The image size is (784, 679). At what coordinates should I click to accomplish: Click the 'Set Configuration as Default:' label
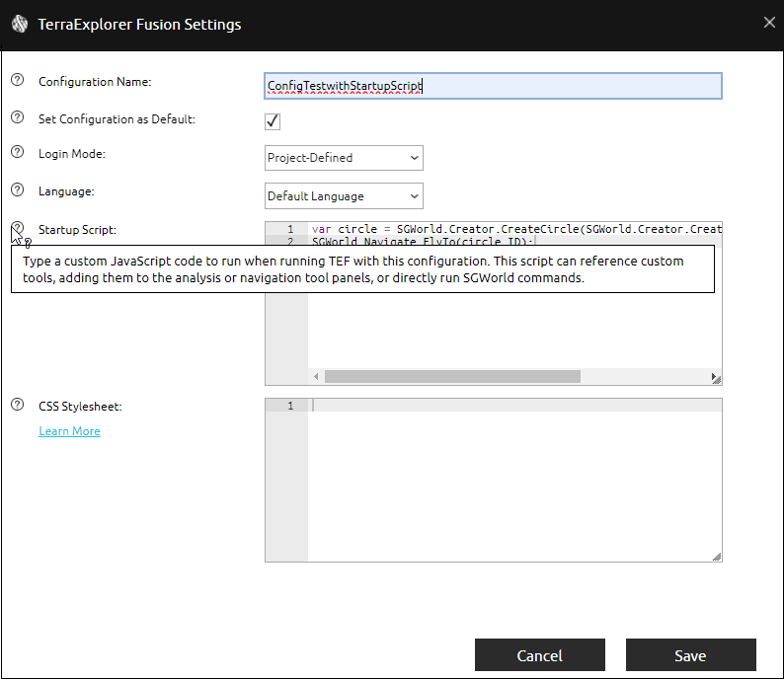pyautogui.click(x=117, y=119)
